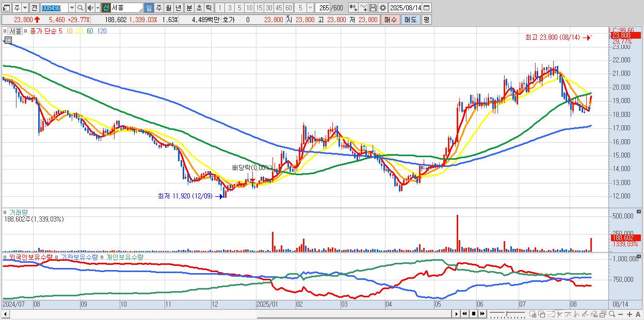The image size is (644, 320).
Task: Select the 초 second chart period
Action: (x=199, y=8)
